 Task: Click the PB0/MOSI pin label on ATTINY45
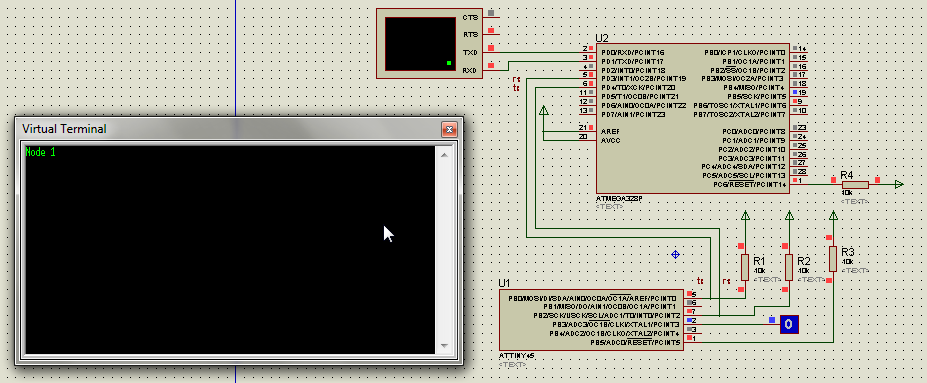[592, 298]
